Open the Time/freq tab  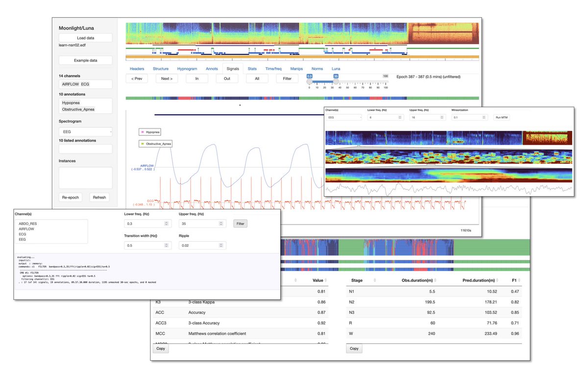coord(273,69)
